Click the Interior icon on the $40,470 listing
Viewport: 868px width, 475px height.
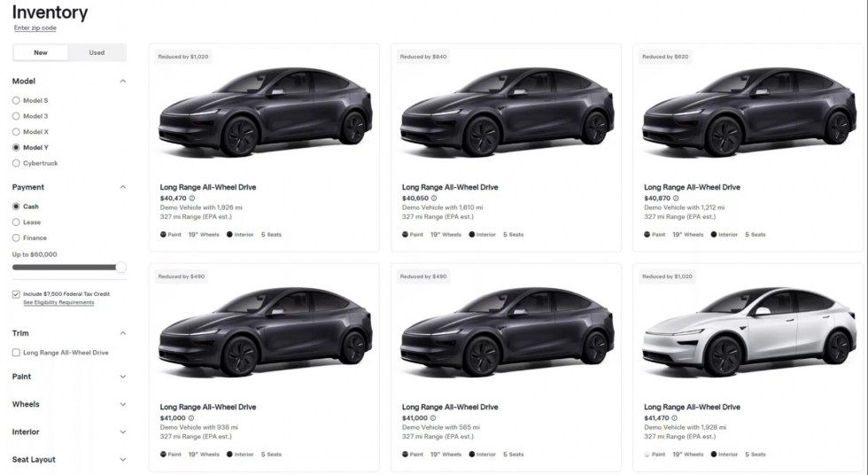229,235
